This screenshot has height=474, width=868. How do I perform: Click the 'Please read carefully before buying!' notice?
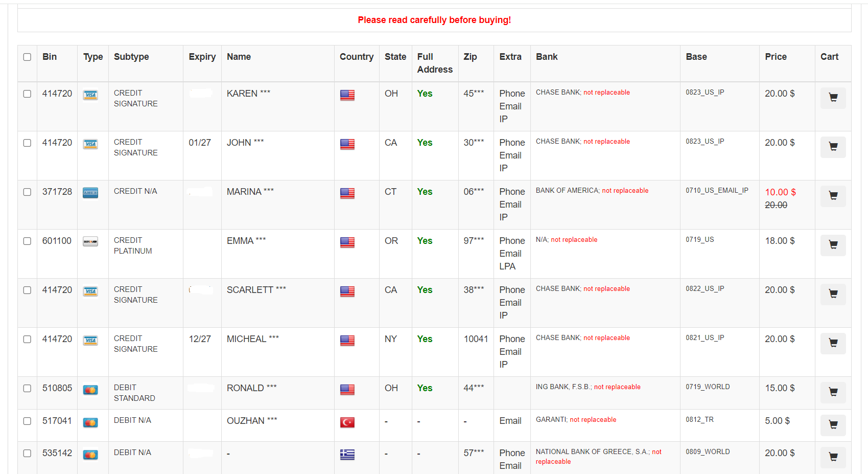click(x=434, y=20)
